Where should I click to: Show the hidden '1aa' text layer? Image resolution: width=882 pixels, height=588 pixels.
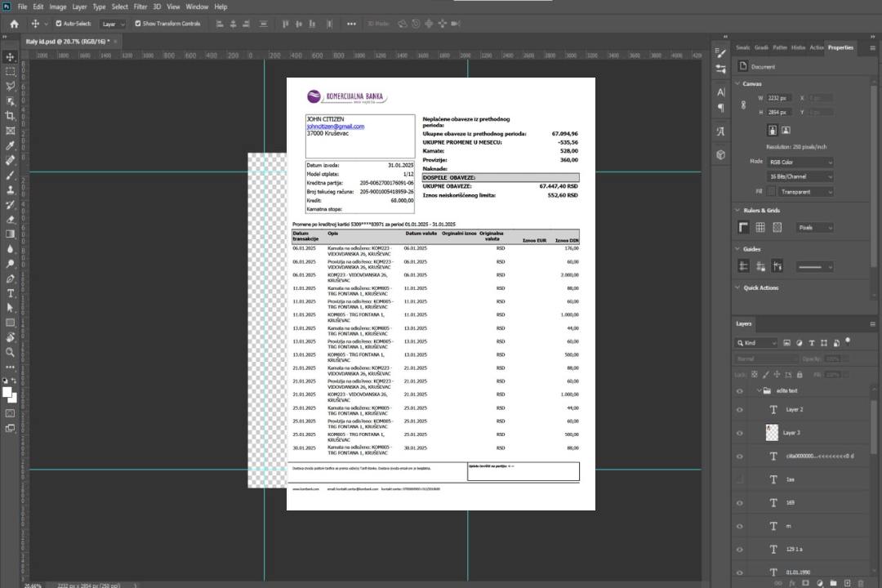tap(740, 479)
